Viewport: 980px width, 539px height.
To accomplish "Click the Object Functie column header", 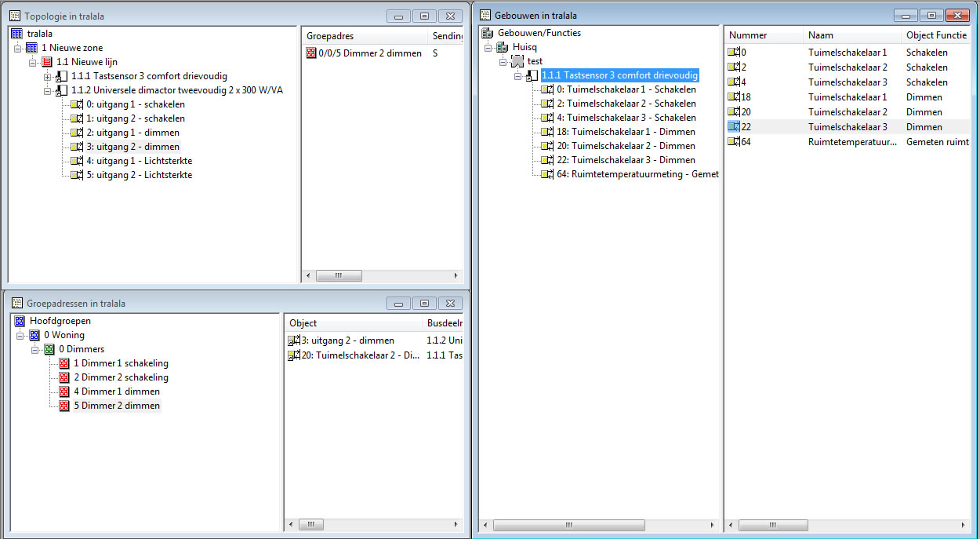I will pos(935,35).
